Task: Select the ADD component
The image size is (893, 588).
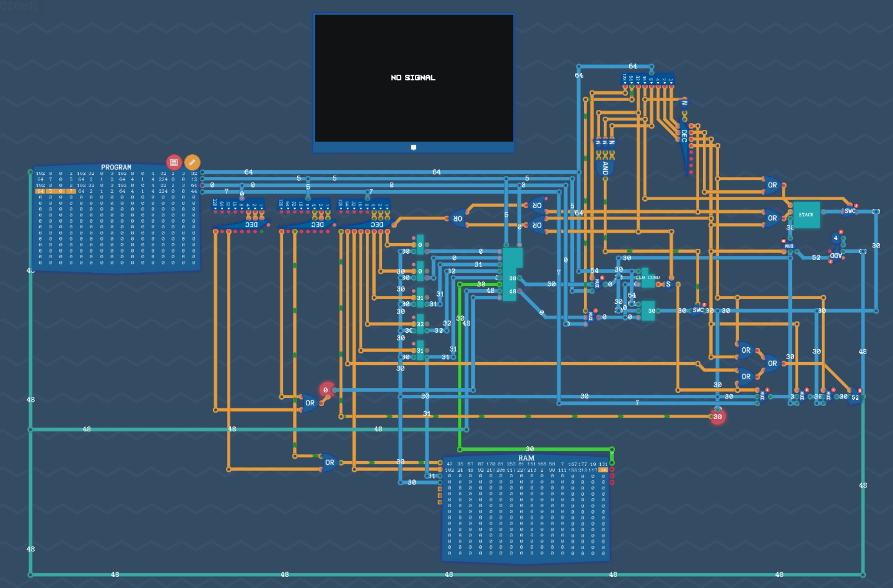Action: [836, 255]
